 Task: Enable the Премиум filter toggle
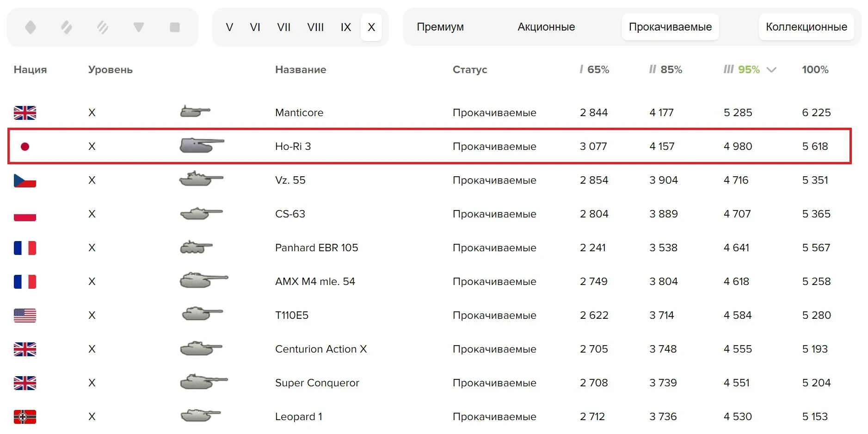pos(440,27)
